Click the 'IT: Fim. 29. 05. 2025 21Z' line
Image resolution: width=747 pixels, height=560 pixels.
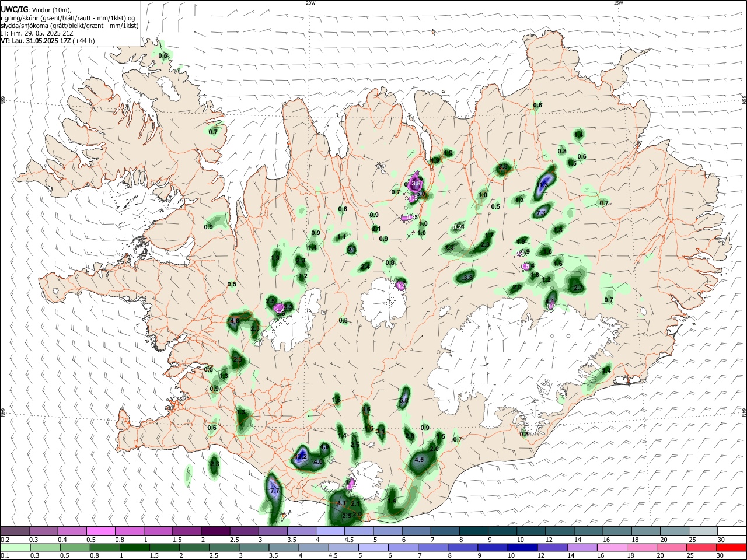click(37, 33)
